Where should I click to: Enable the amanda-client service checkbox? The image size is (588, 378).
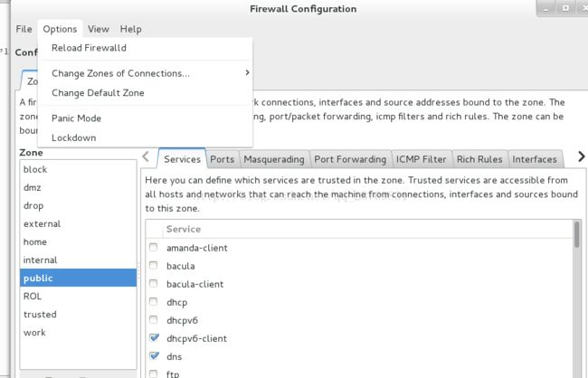tap(154, 247)
